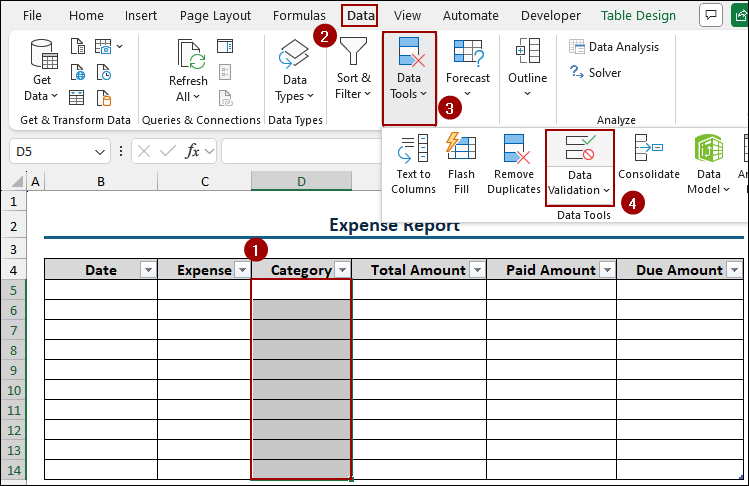This screenshot has height=486, width=749.
Task: Open the Comments pane icon
Action: (711, 15)
